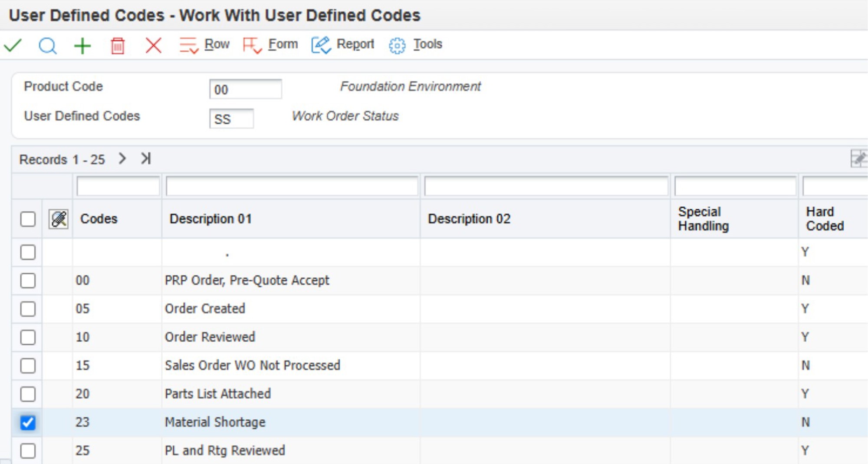Click the green plus Add icon
The width and height of the screenshot is (868, 464).
click(82, 45)
